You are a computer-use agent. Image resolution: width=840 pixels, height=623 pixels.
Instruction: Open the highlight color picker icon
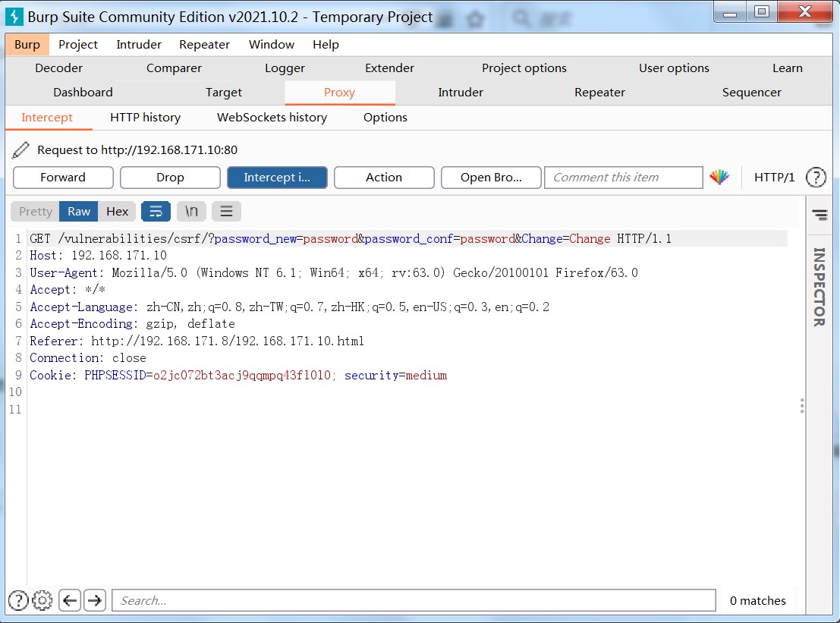[x=719, y=178]
